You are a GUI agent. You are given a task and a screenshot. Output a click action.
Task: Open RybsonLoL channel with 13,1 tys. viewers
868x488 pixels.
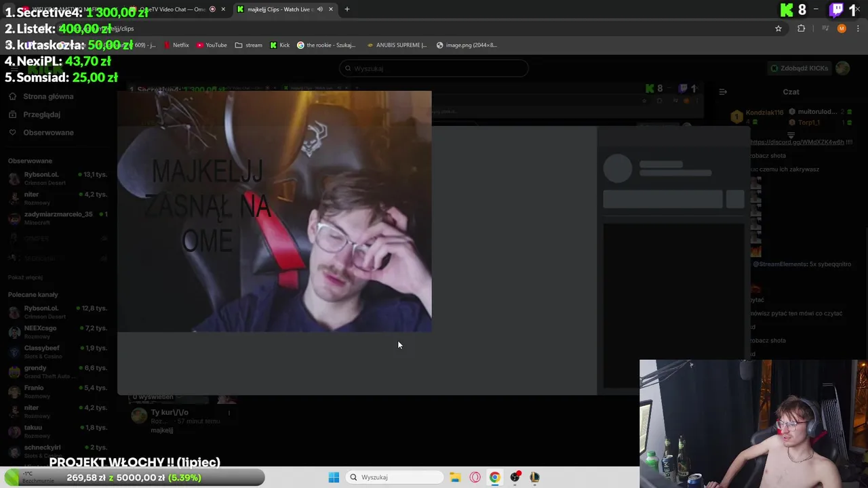pos(58,178)
